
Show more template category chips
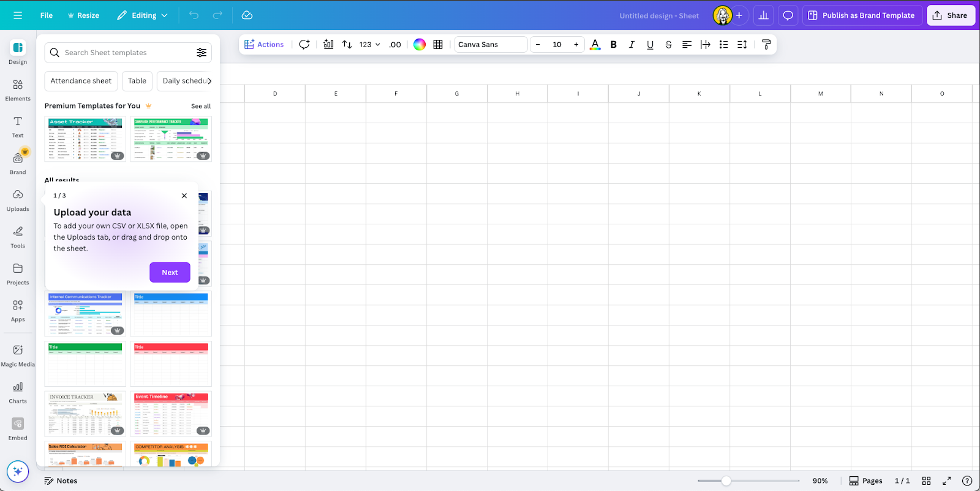click(x=209, y=81)
